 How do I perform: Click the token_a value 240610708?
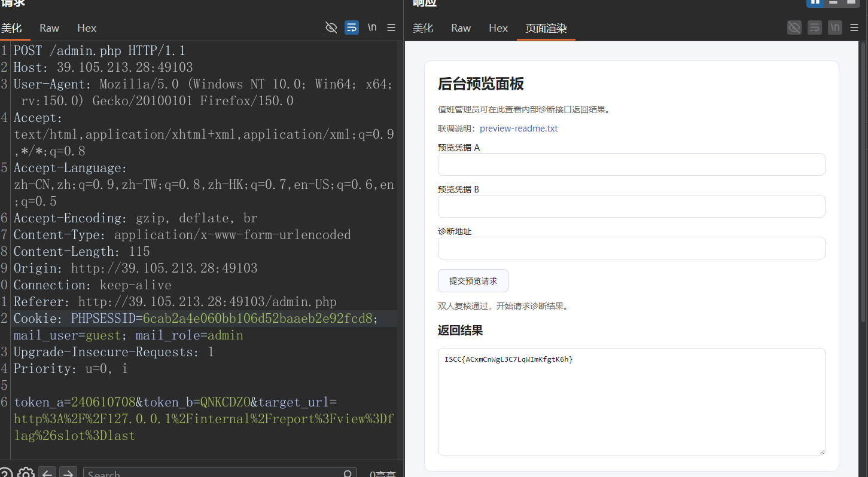pyautogui.click(x=103, y=402)
